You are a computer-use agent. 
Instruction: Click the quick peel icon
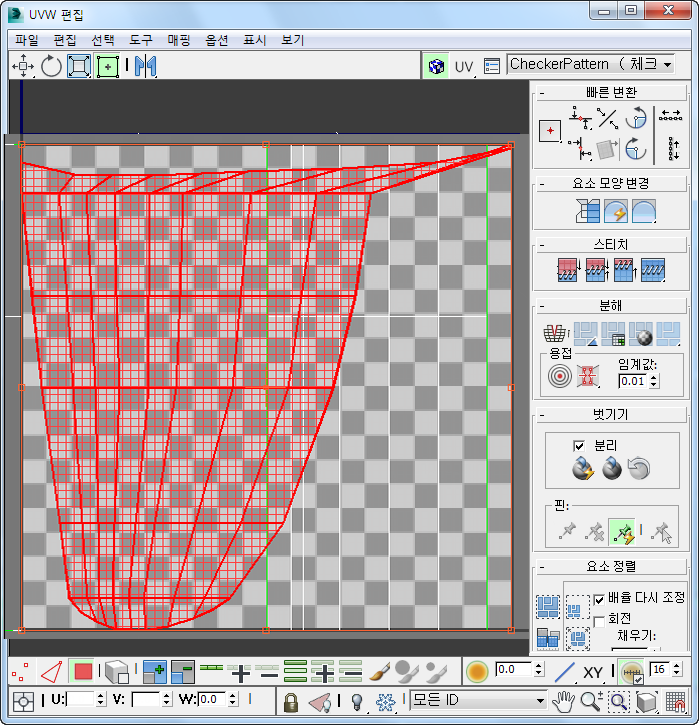pos(582,469)
